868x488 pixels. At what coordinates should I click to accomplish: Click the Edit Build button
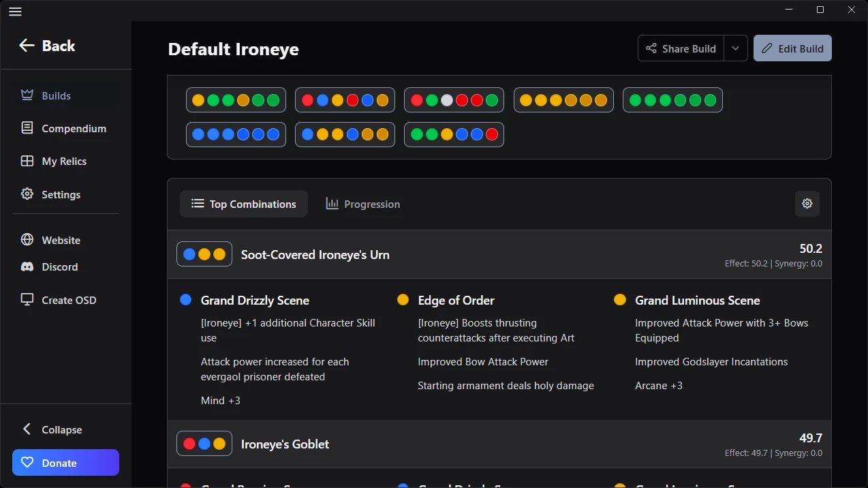(x=792, y=48)
